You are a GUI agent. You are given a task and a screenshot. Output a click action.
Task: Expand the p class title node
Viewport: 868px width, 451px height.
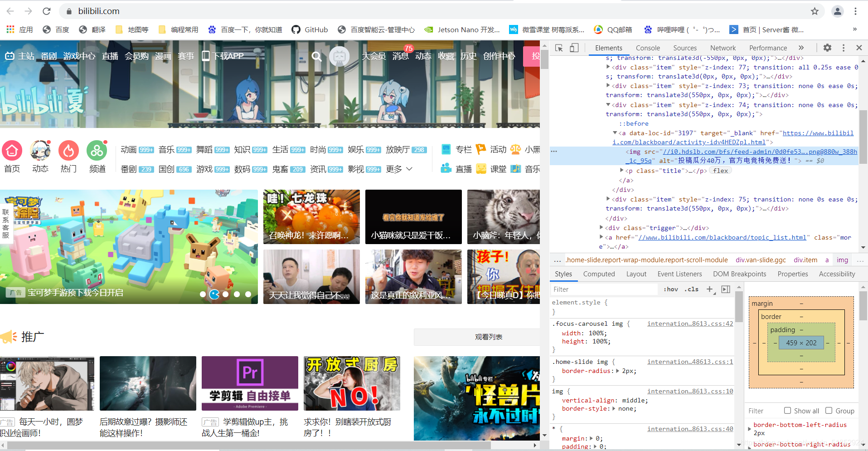coord(622,171)
